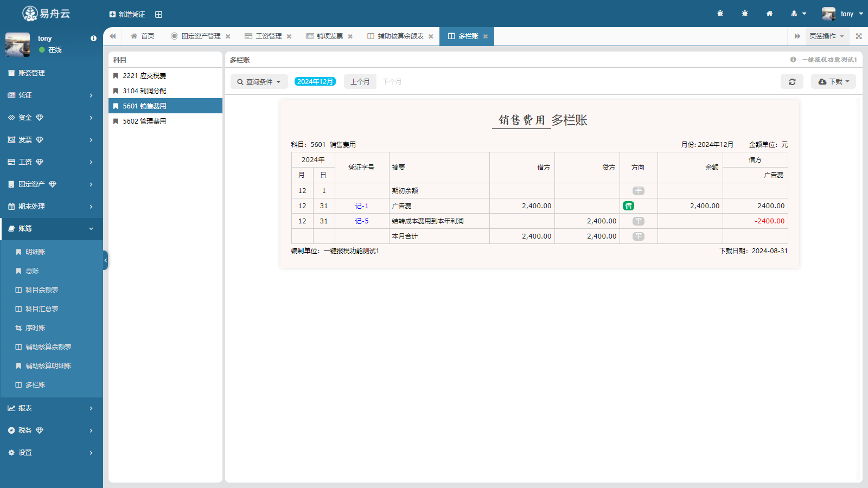Click the 2024年12月 period badge
The image size is (868, 488).
click(x=315, y=81)
